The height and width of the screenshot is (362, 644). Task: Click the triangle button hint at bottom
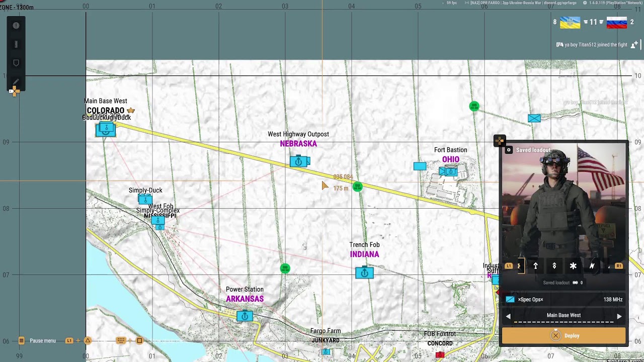88,340
